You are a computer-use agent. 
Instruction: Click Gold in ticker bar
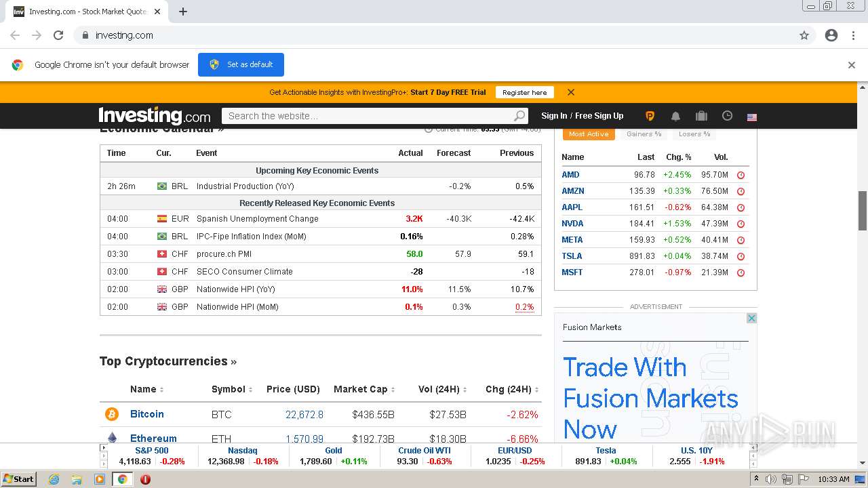click(334, 450)
